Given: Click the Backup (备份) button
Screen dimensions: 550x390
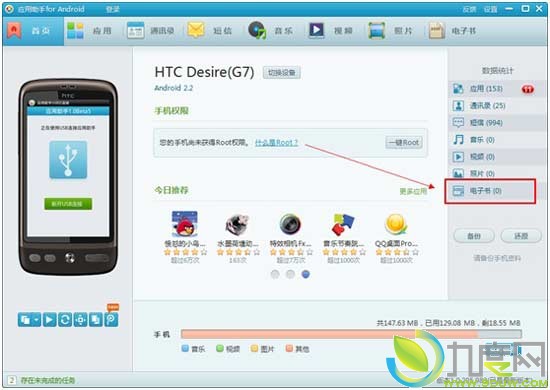Looking at the screenshot, I should 474,236.
